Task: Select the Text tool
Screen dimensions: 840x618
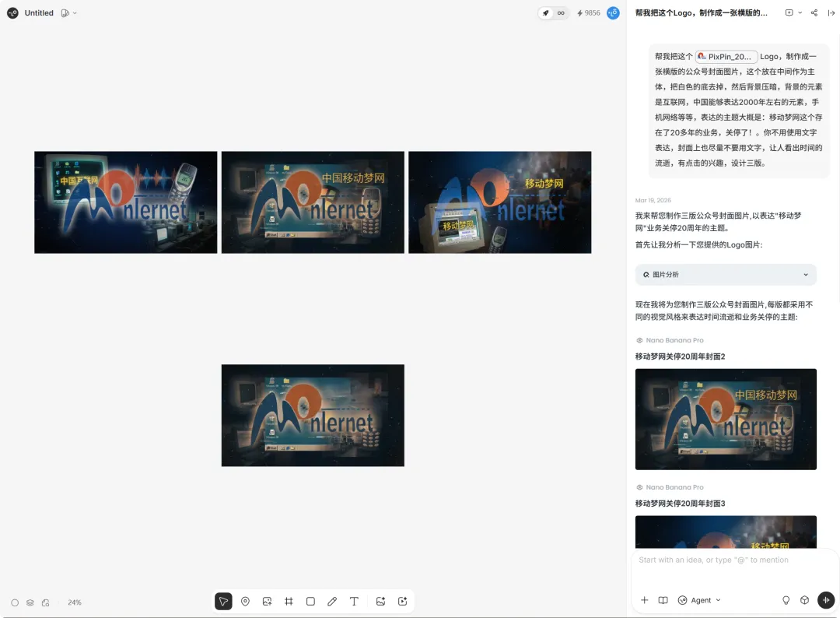Action: (354, 602)
